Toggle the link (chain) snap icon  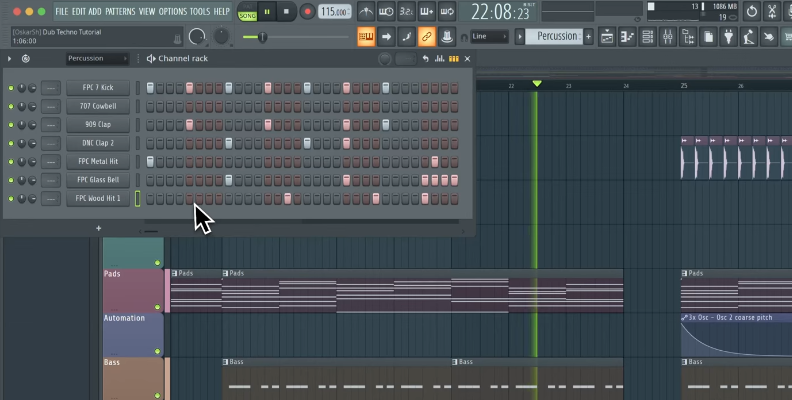(426, 37)
